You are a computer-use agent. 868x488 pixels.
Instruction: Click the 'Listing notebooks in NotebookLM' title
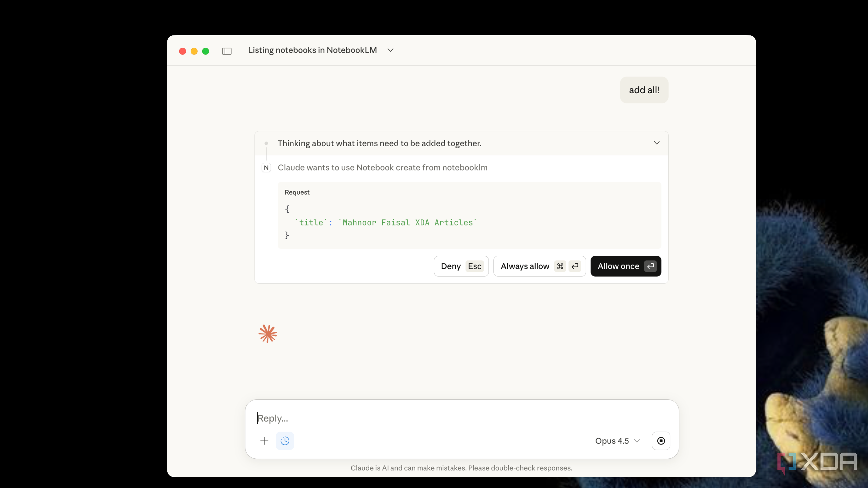tap(312, 50)
